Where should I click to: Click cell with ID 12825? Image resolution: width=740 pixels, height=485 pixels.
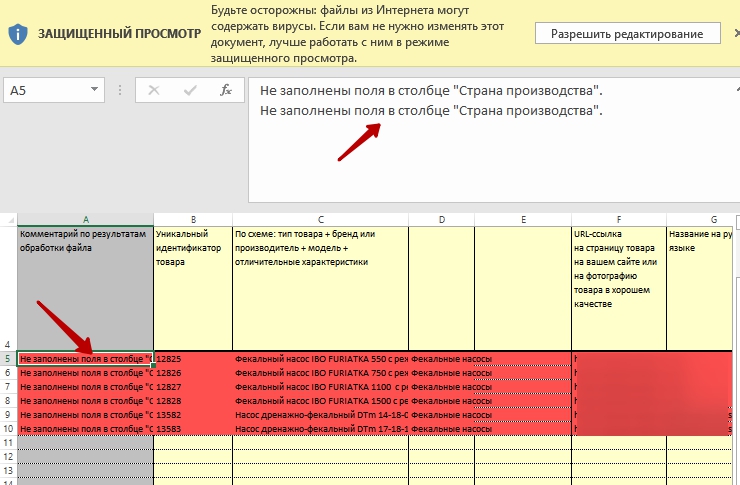coord(193,359)
